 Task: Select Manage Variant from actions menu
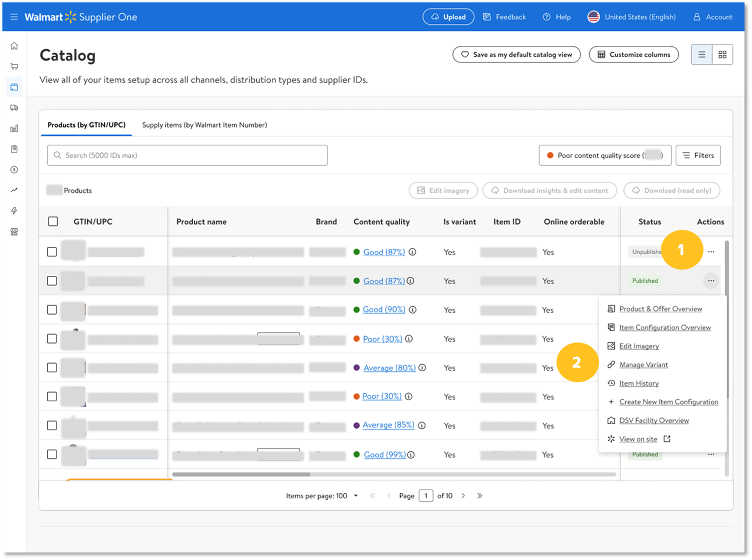coord(644,365)
